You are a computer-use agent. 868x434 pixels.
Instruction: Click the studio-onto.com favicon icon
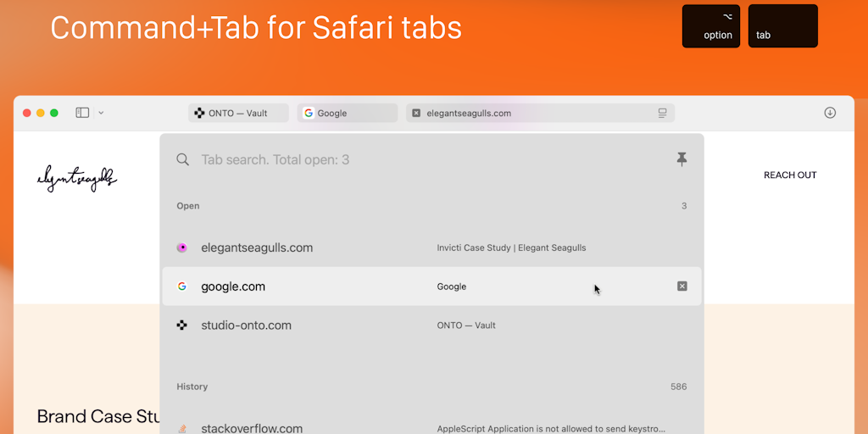pos(181,325)
